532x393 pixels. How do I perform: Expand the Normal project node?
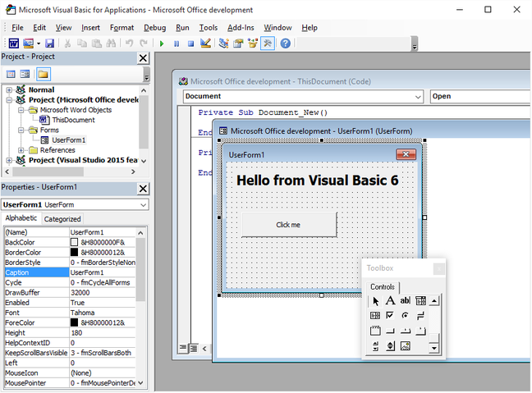9,90
